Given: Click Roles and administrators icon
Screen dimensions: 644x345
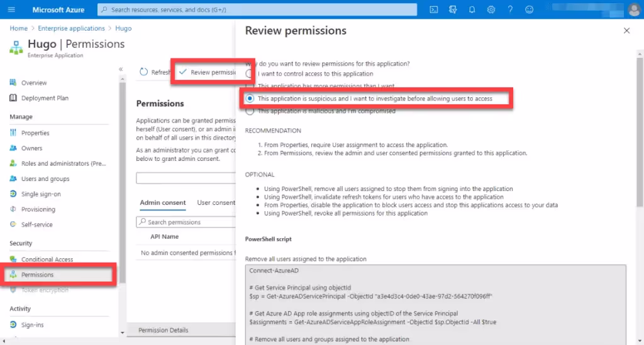Looking at the screenshot, I should [x=13, y=163].
